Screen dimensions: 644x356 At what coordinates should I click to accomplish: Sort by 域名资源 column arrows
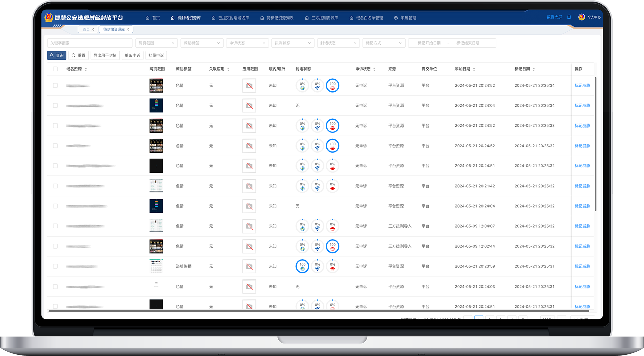[86, 69]
